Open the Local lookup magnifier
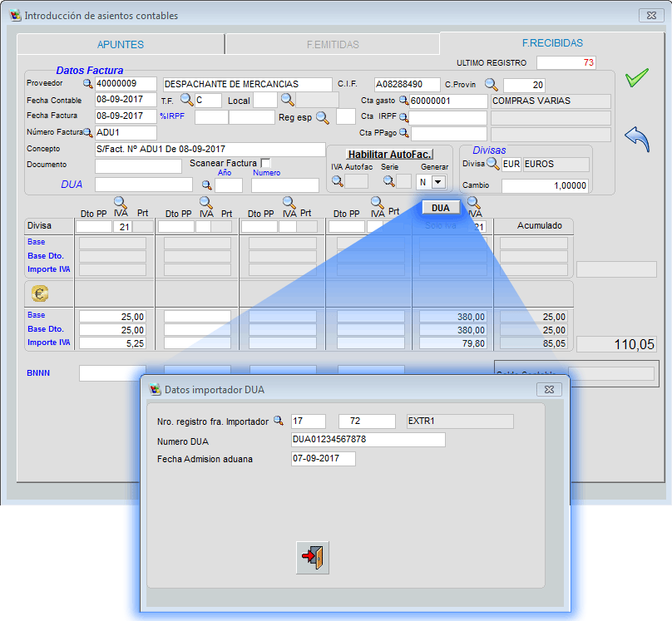The image size is (672, 621). [x=288, y=100]
